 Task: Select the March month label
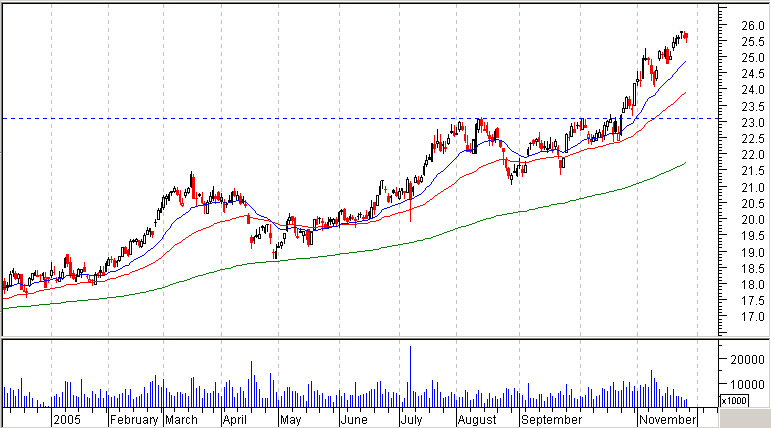tap(181, 420)
